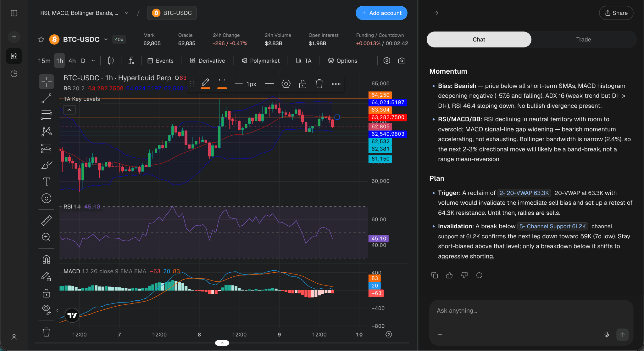Change line color with pencil icon
This screenshot has width=644, height=351.
coord(205,84)
